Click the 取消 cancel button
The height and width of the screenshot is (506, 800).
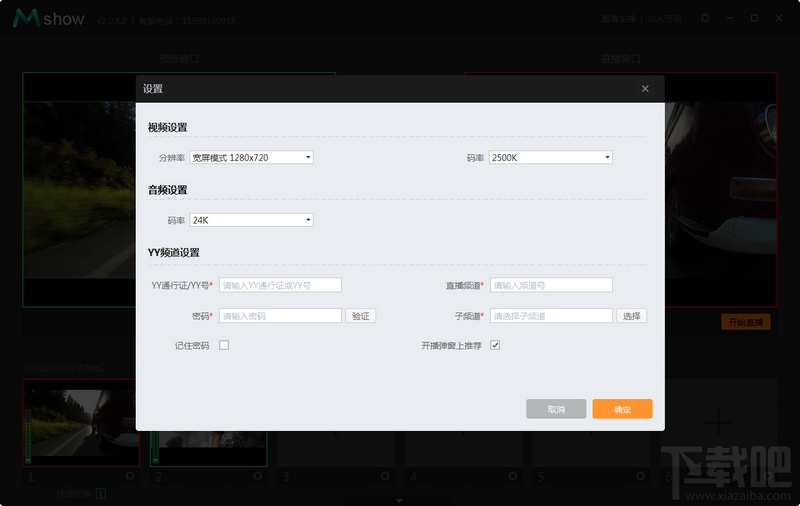(556, 409)
